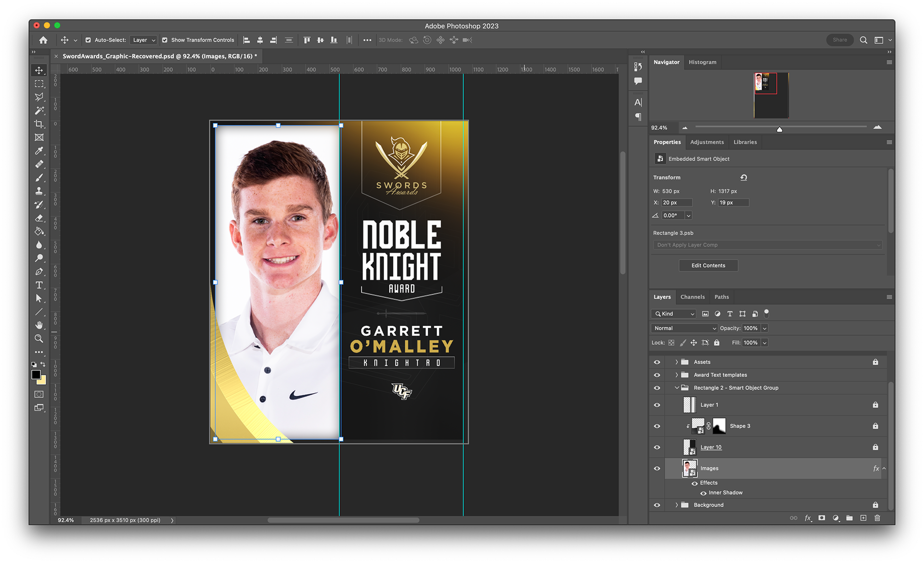Select the Move tool in toolbar

tap(39, 70)
